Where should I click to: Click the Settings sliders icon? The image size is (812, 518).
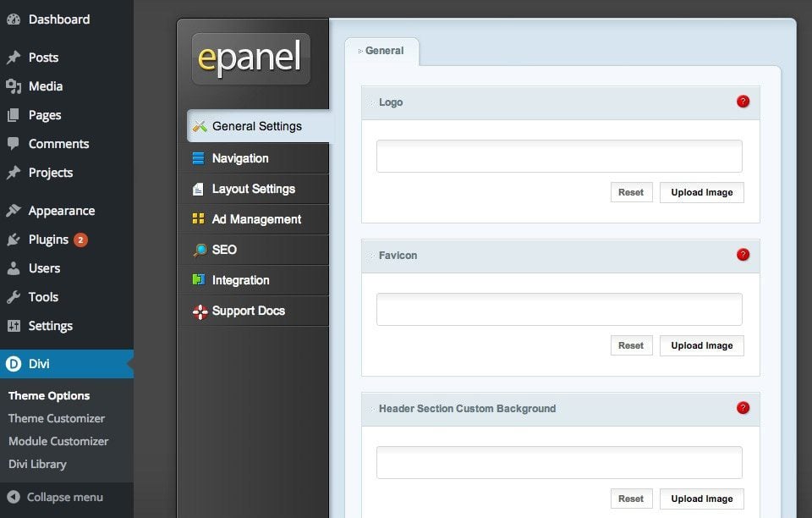(x=14, y=326)
